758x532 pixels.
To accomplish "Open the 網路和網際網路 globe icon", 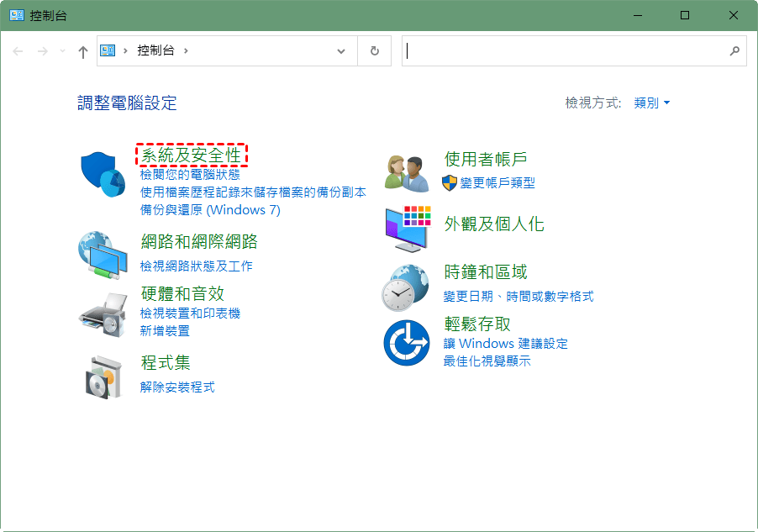I will click(x=103, y=255).
